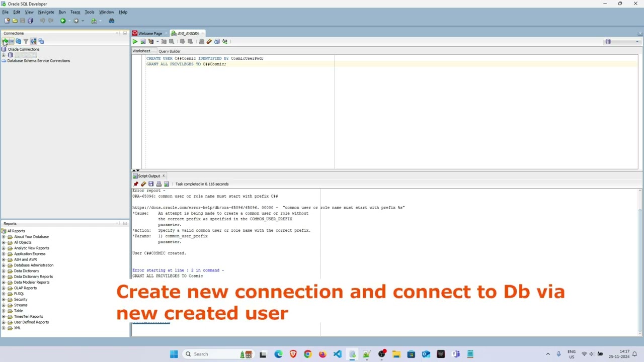Expand the About Your Database reports folder

click(x=4, y=237)
